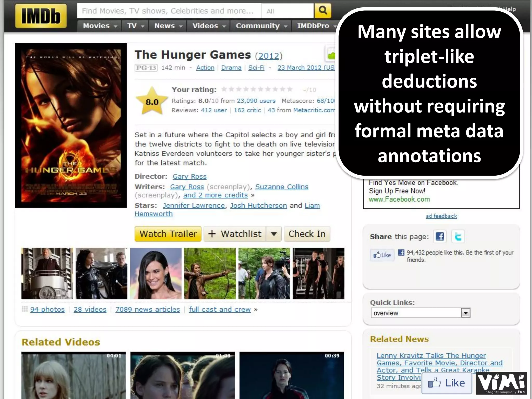
Task: Open the 162 critic reviews link
Action: point(247,110)
